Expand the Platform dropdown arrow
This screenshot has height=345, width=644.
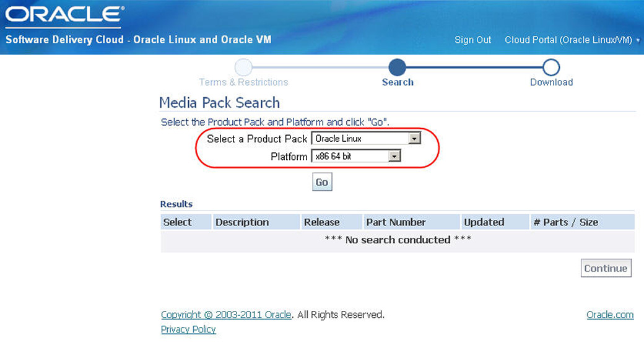coord(394,156)
